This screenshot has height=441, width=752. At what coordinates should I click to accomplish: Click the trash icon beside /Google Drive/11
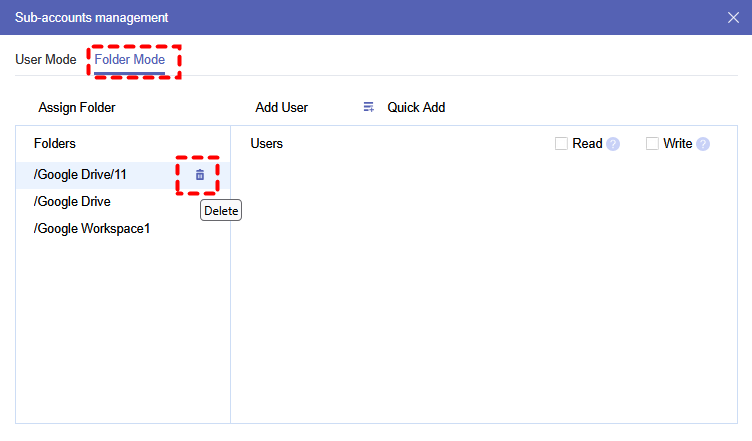pos(199,175)
